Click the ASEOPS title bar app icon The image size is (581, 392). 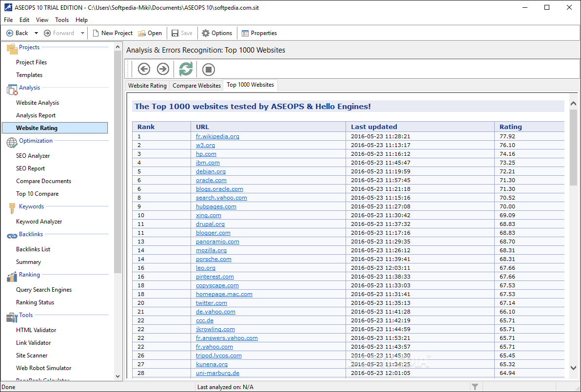(x=8, y=7)
